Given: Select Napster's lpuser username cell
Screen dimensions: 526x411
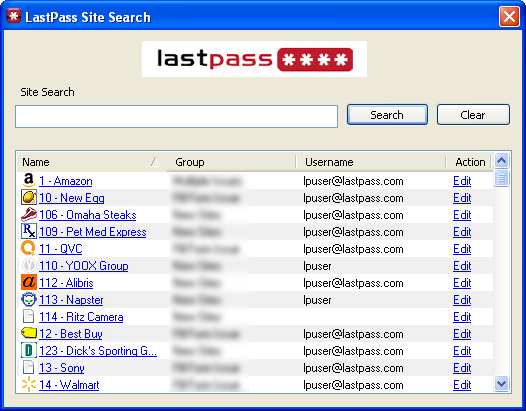Looking at the screenshot, I should [317, 300].
